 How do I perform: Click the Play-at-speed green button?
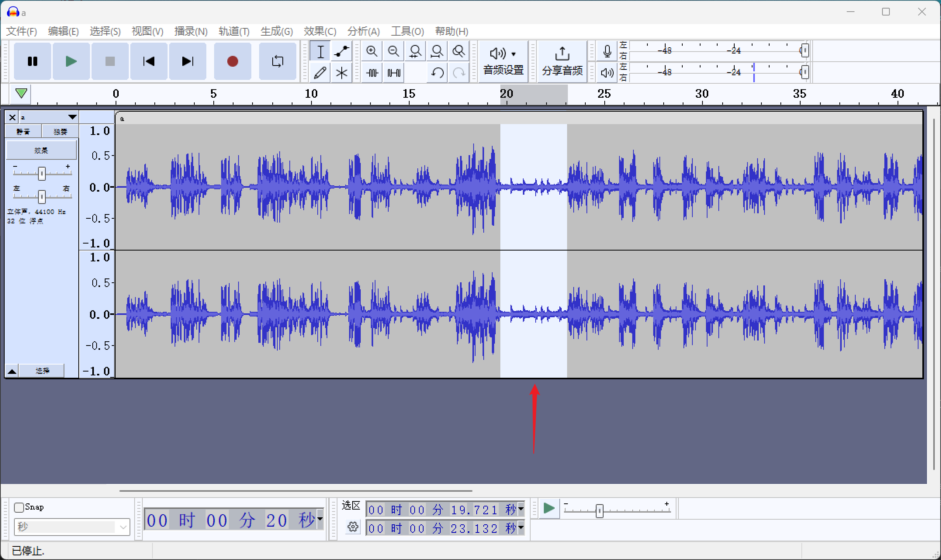coord(549,508)
